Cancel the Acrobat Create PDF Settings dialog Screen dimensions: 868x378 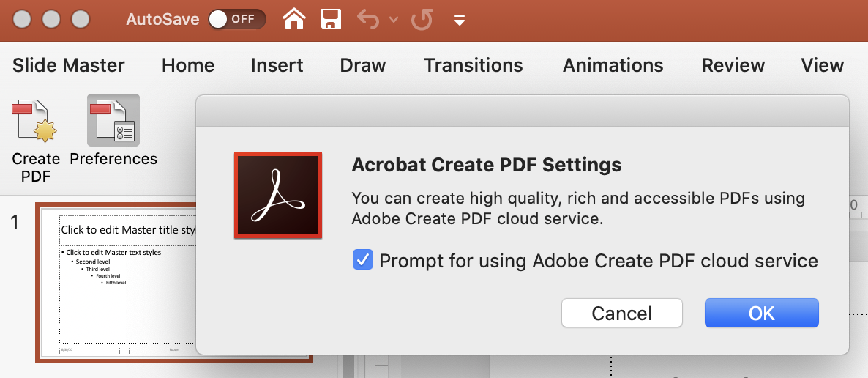(621, 313)
